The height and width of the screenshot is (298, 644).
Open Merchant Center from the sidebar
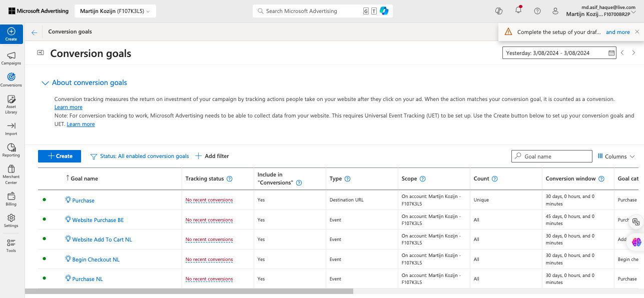(x=11, y=175)
